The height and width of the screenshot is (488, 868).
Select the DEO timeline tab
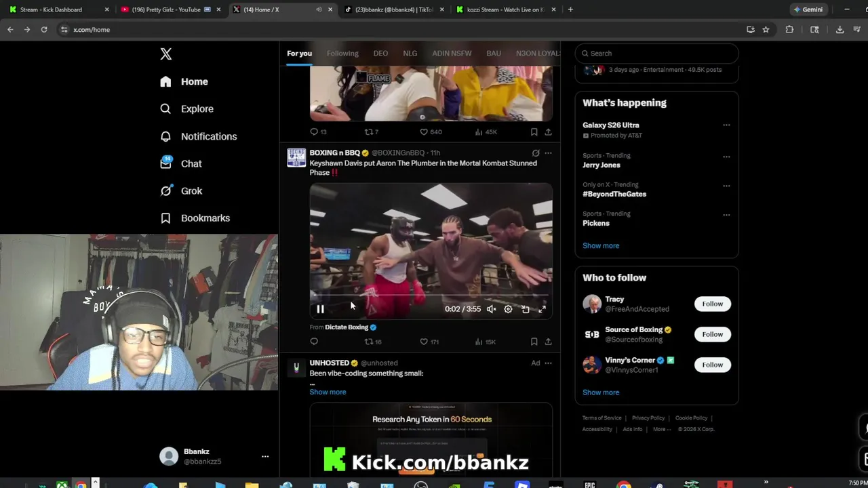[x=380, y=54]
